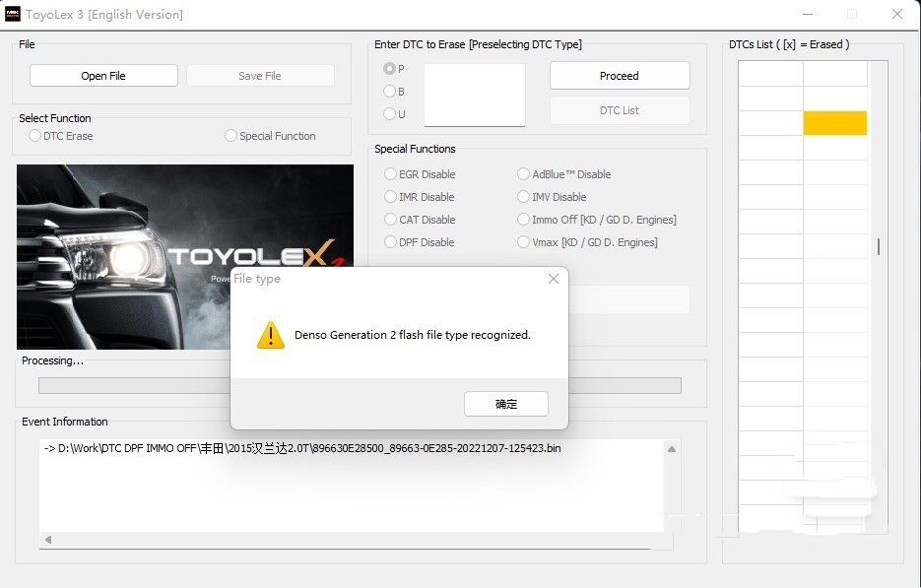Screen dimensions: 921x588
Task: Close the ToyoLex 3 window
Action: [897, 14]
